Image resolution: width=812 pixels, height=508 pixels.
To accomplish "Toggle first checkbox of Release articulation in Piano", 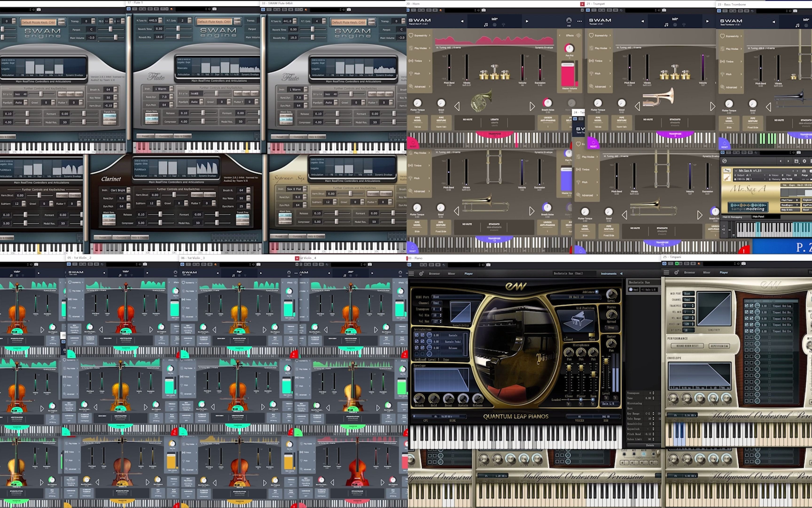I will (x=416, y=347).
